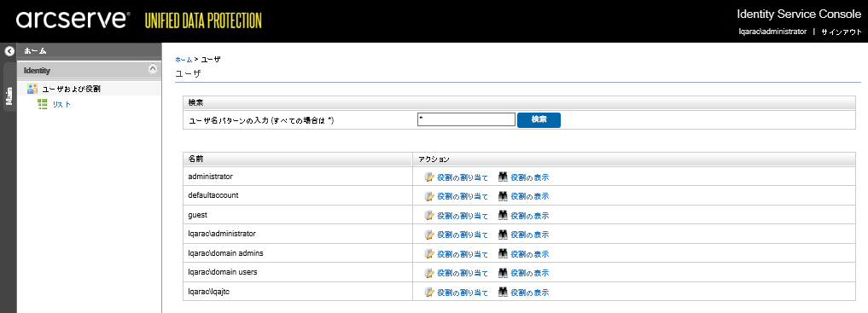The height and width of the screenshot is (313, 868).
Task: Open the リスト item under Identity
Action: pyautogui.click(x=61, y=105)
